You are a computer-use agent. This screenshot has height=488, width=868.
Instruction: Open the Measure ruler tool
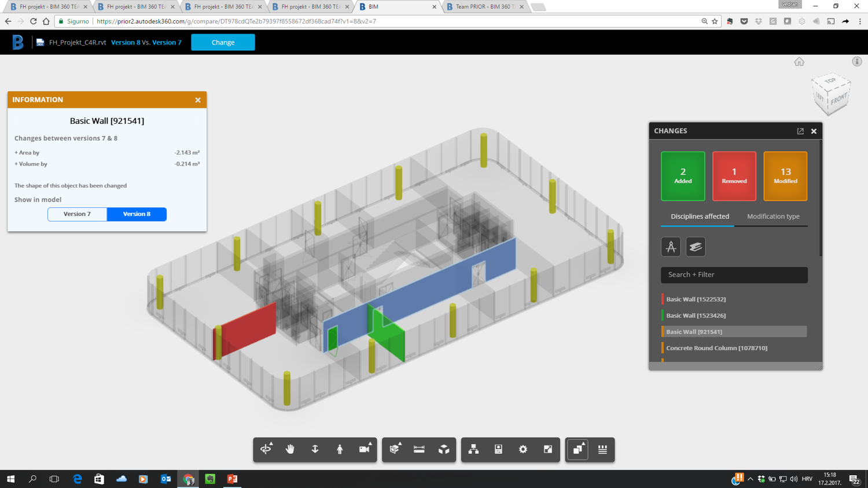click(419, 449)
